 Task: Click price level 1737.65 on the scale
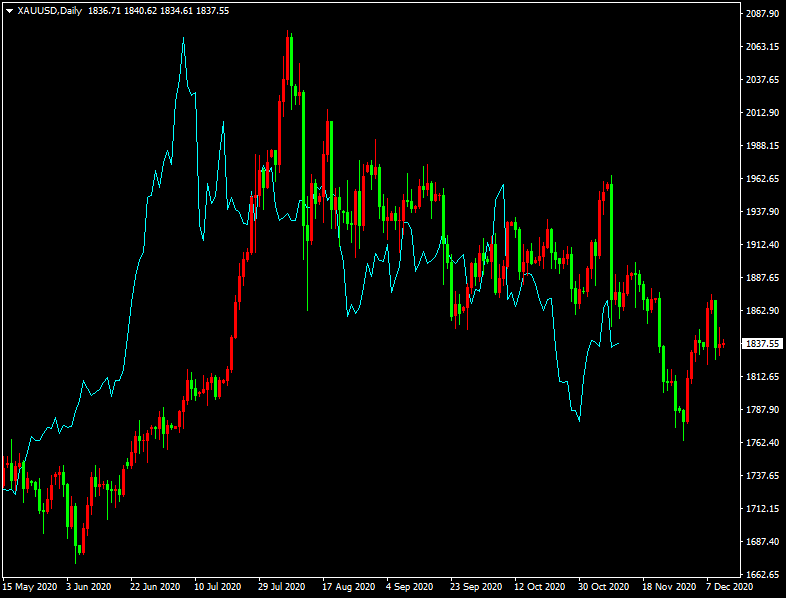(x=762, y=476)
